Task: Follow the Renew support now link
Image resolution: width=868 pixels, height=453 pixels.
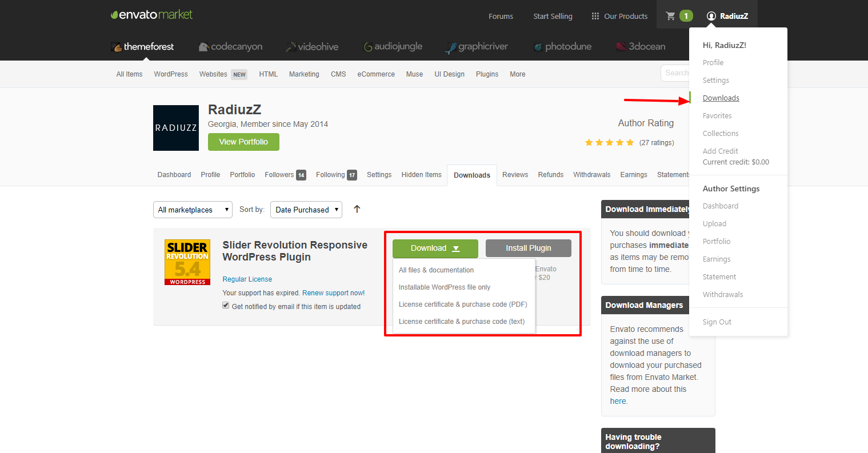Action: [333, 293]
